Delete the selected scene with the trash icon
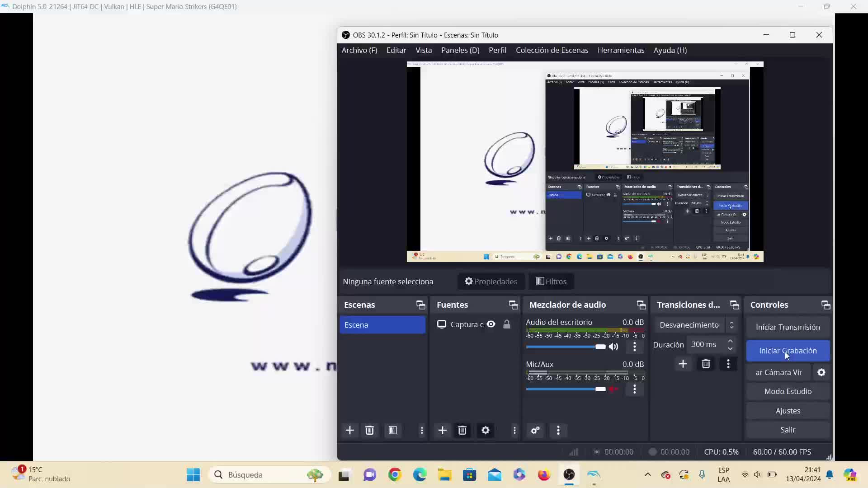 pyautogui.click(x=369, y=430)
